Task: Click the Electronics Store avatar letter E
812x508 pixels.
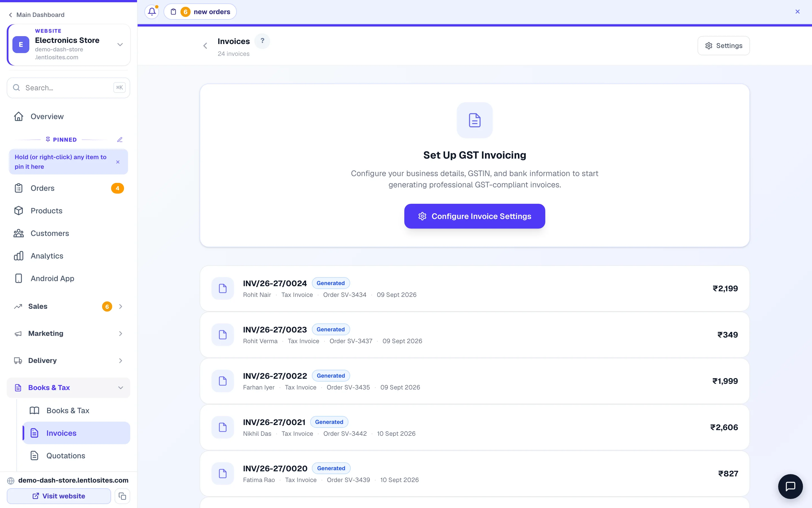Action: point(21,45)
